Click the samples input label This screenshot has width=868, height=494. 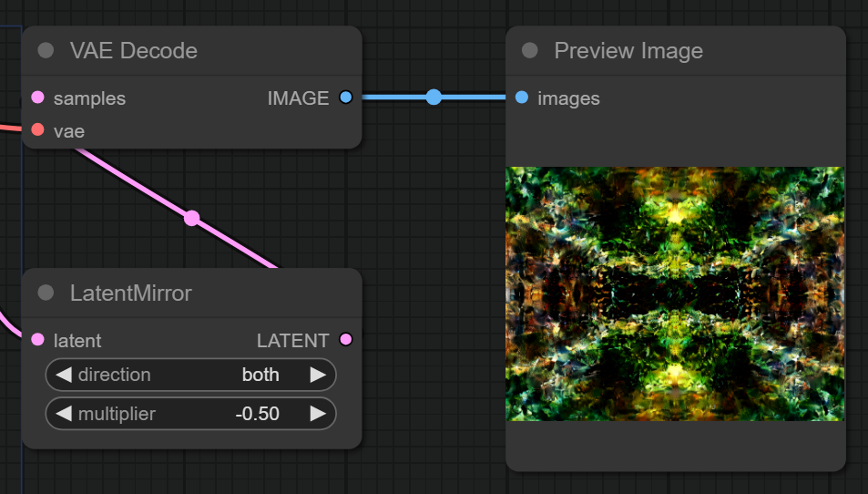[89, 98]
